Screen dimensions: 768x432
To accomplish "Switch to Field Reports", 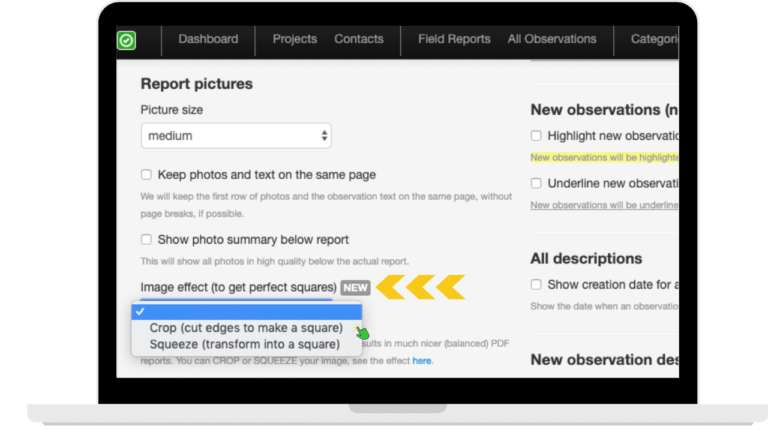I will coord(454,39).
